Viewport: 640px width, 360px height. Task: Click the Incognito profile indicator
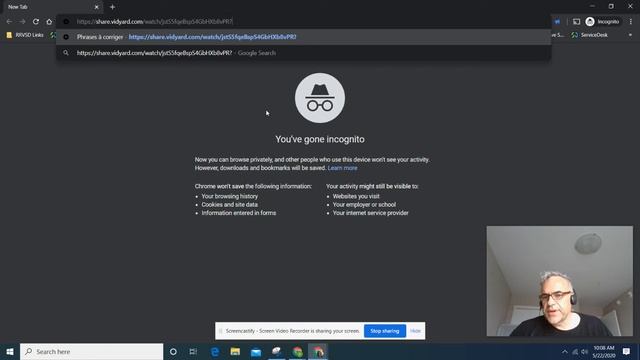(x=602, y=22)
